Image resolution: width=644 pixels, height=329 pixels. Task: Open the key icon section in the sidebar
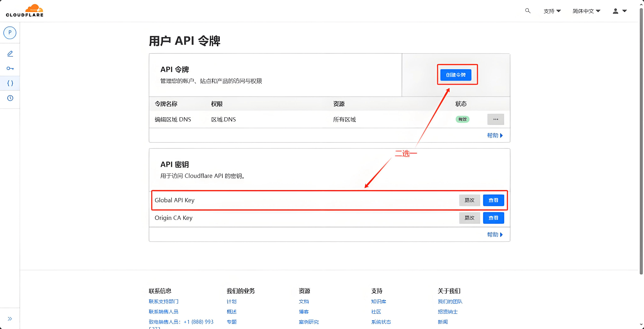[10, 68]
